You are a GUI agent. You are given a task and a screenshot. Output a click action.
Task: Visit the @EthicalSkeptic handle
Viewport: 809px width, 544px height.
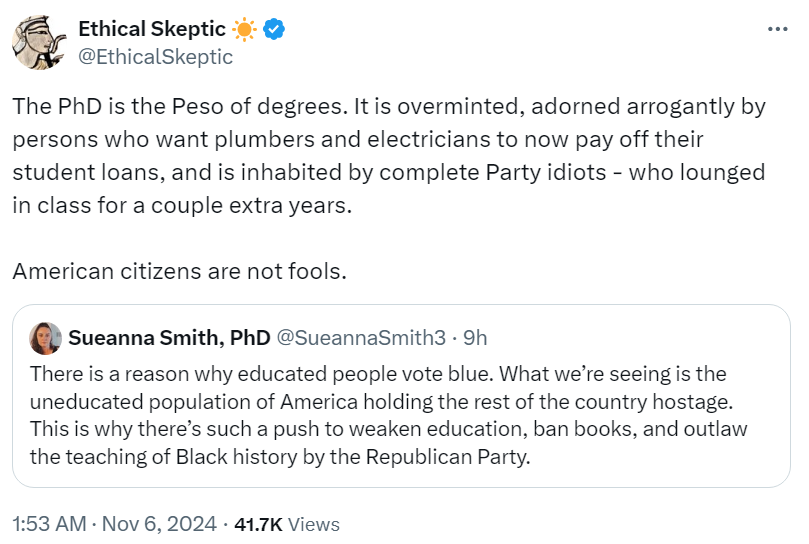point(155,57)
